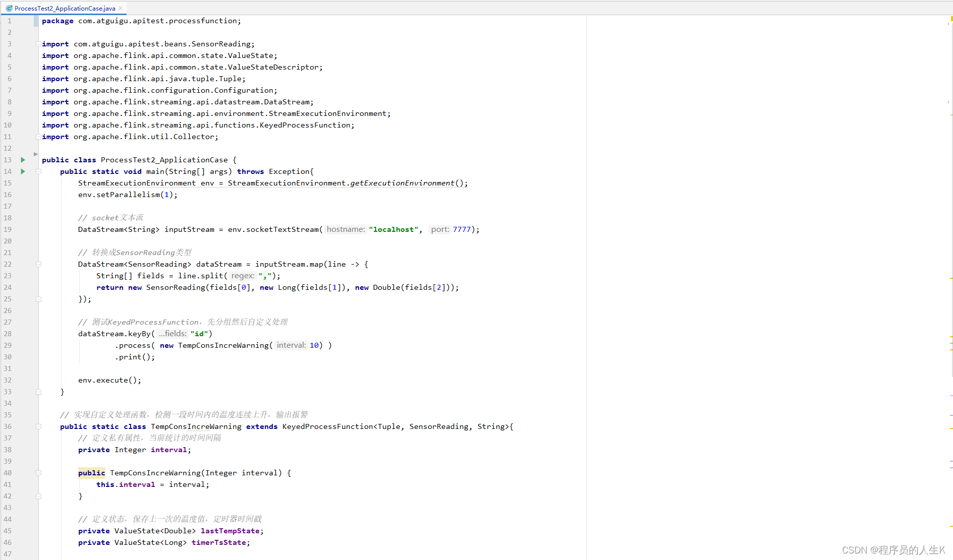The image size is (953, 560).
Task: Click the yellow inspection indicator at top right
Action: click(951, 19)
